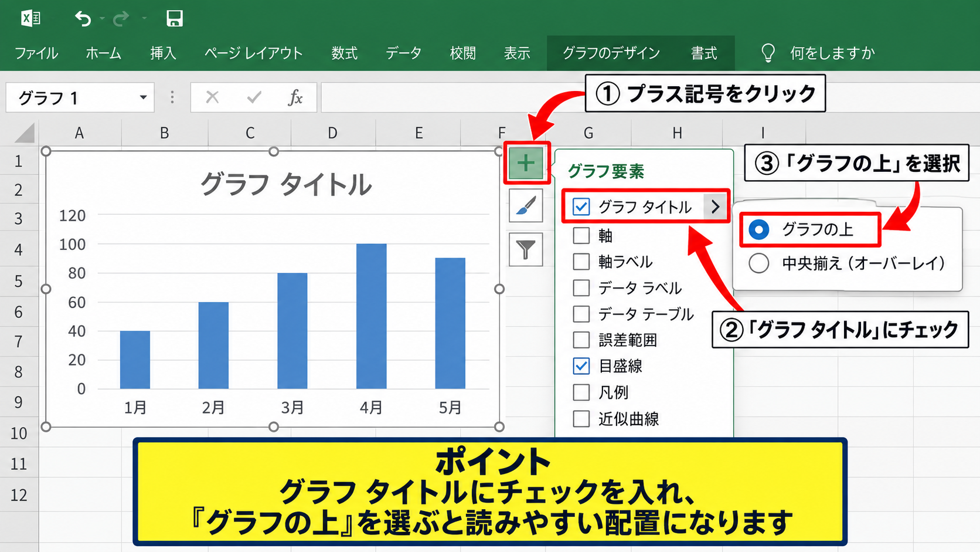Check the 誤差範囲 checkbox
Image resolution: width=980 pixels, height=552 pixels.
[x=581, y=340]
